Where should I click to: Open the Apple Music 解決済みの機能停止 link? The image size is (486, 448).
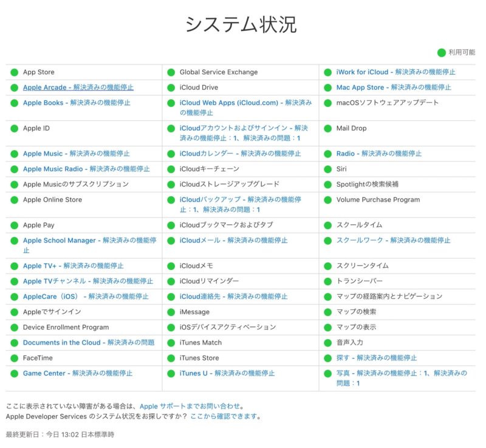coord(78,153)
